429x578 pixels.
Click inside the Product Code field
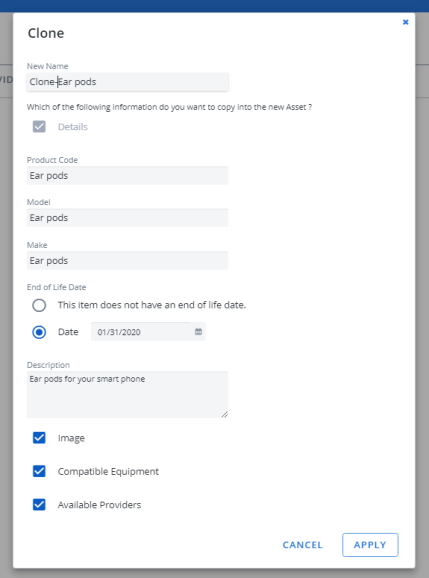(x=128, y=175)
